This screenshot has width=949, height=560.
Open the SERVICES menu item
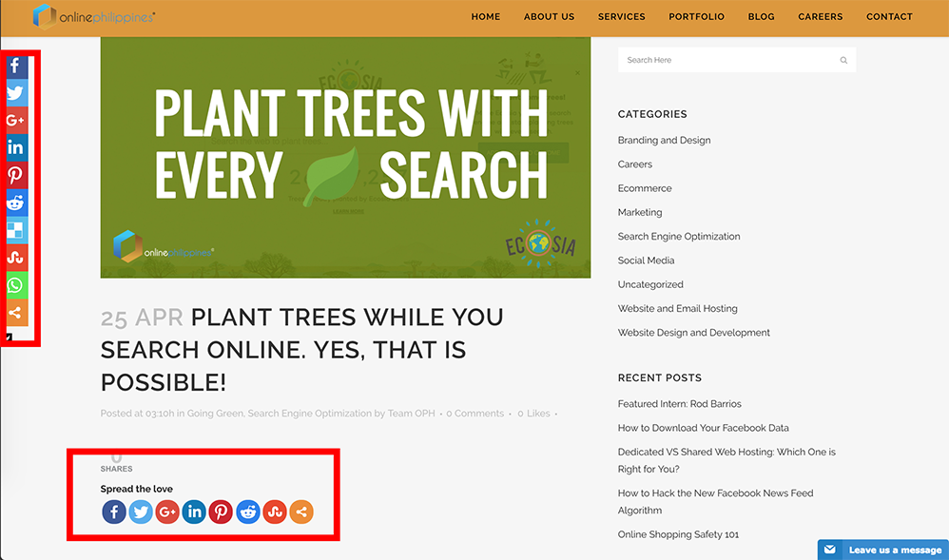tap(622, 17)
